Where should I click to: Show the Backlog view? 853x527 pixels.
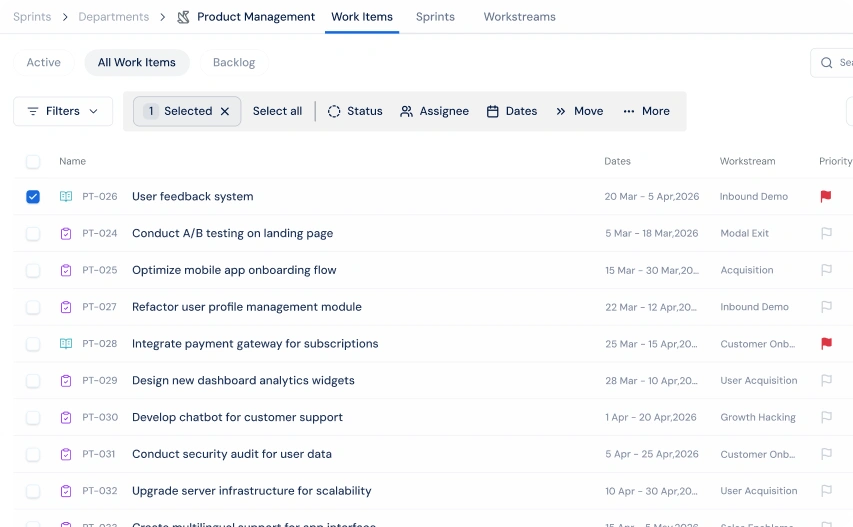click(234, 63)
